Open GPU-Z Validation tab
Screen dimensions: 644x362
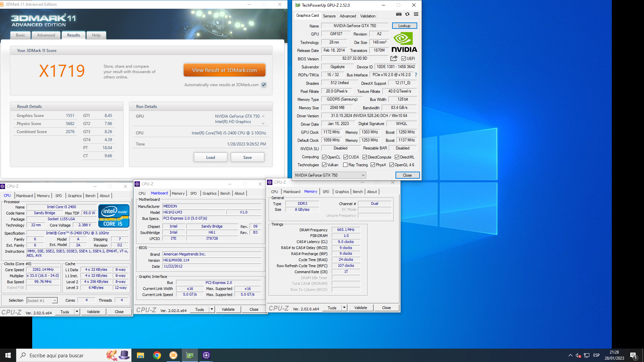pos(368,16)
